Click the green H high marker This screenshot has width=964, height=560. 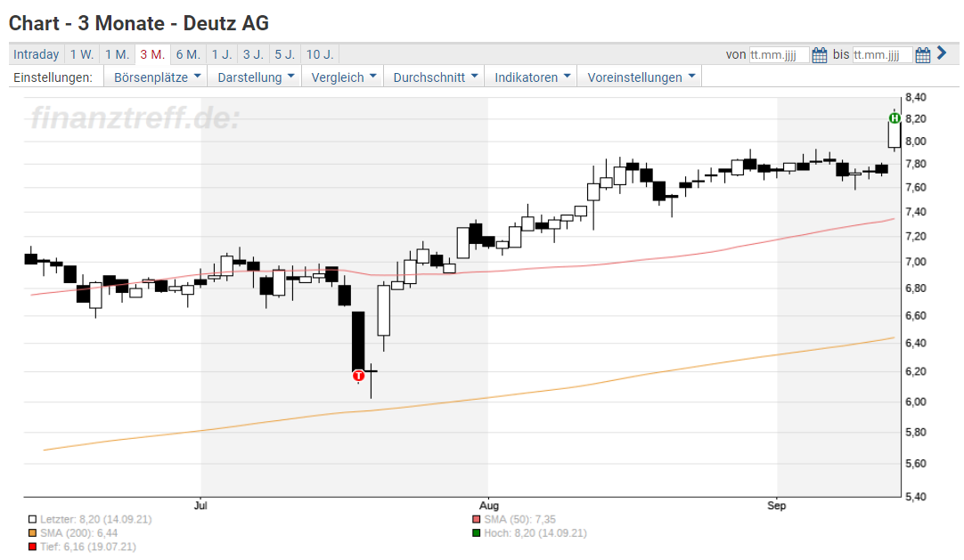click(x=895, y=118)
